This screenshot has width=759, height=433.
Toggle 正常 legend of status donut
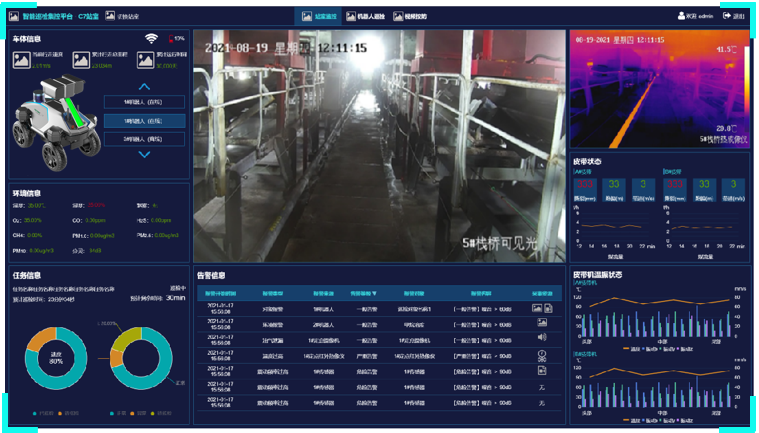coord(116,414)
